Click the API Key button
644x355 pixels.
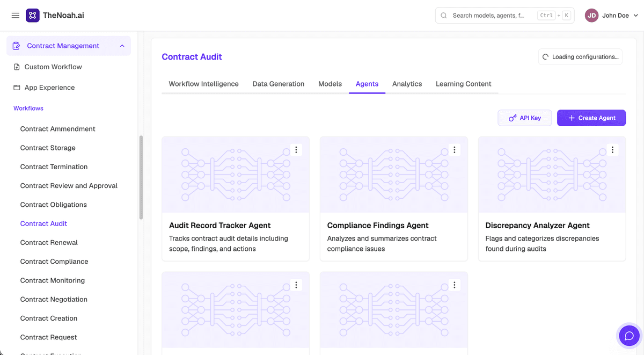[x=525, y=118]
